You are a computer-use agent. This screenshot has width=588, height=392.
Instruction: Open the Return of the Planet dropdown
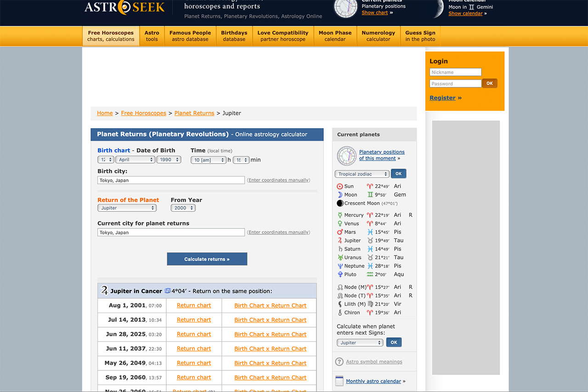(127, 208)
